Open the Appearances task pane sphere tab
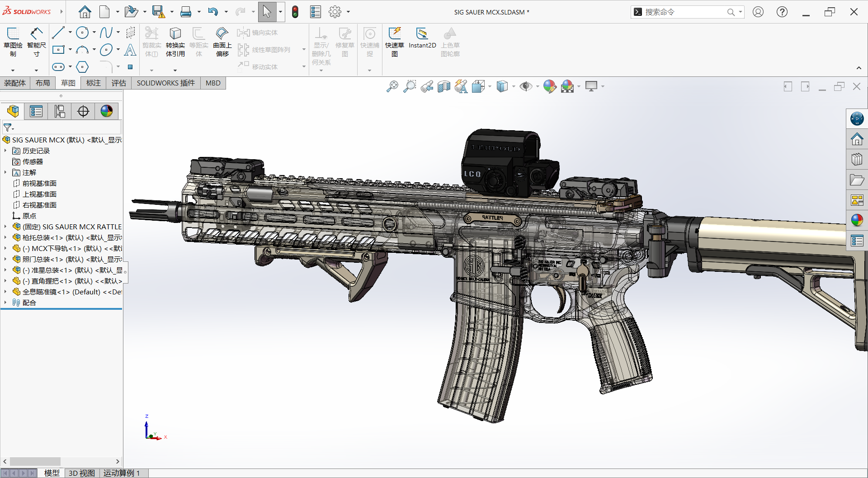 (857, 220)
